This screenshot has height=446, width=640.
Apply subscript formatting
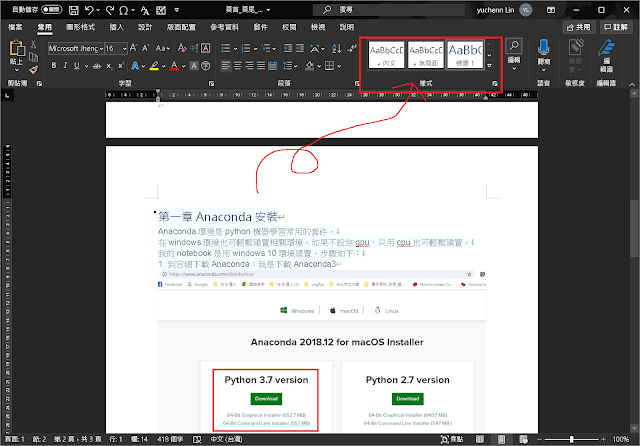click(109, 66)
